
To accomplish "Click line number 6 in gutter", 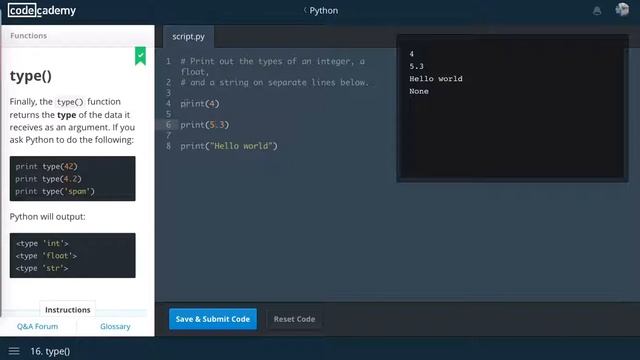I will tap(168, 124).
